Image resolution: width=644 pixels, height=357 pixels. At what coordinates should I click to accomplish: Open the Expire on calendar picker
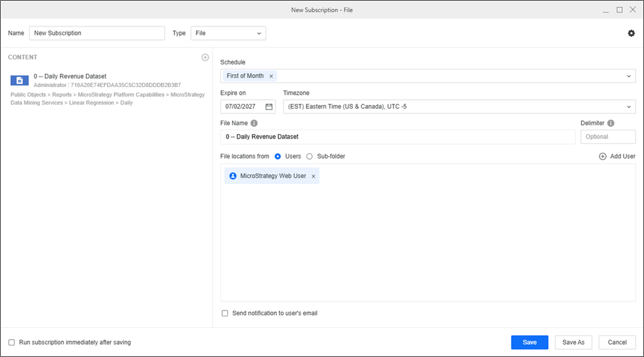pyautogui.click(x=269, y=107)
